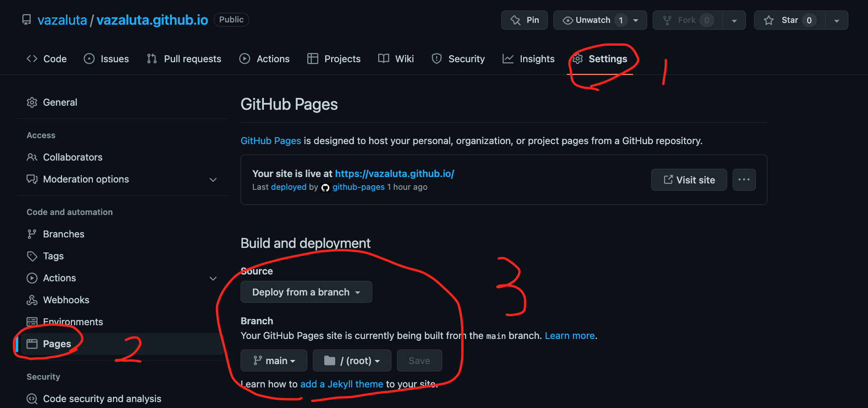Image resolution: width=868 pixels, height=408 pixels.
Task: Click the Learn more link
Action: tap(570, 336)
